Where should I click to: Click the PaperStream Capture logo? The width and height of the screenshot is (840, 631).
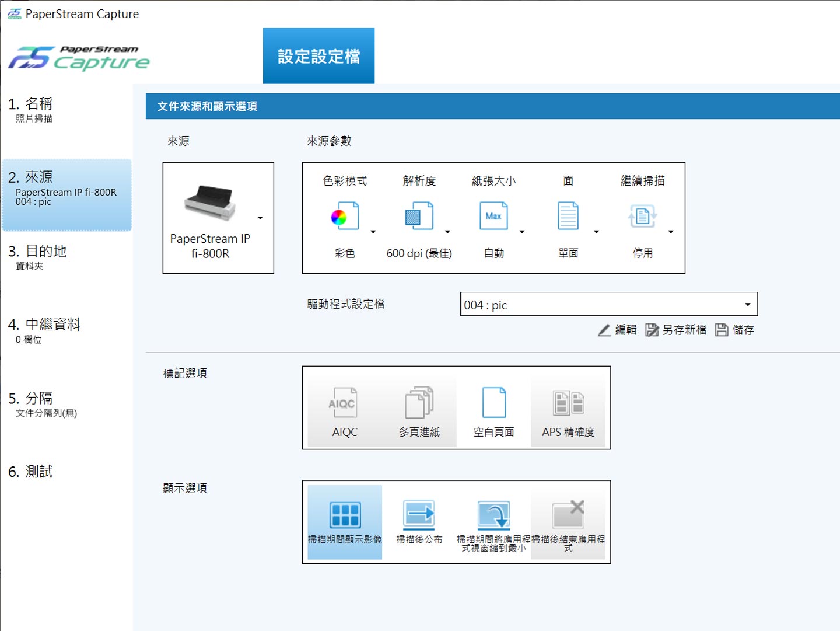79,58
